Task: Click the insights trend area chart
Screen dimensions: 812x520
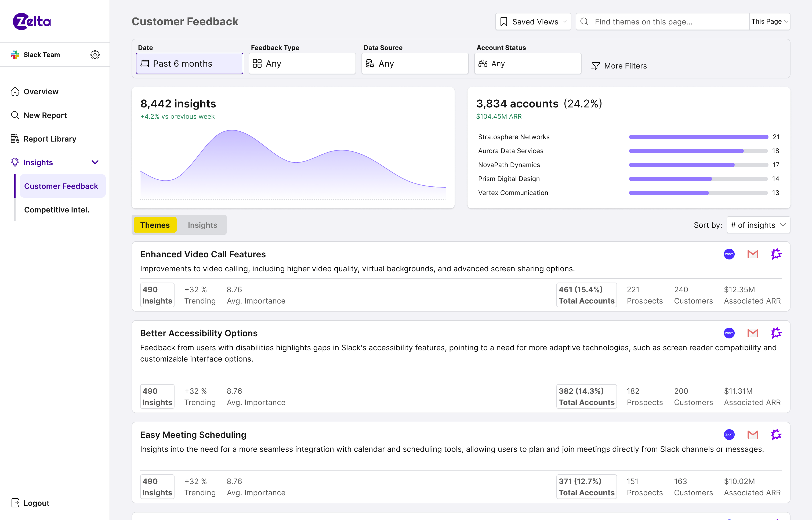Action: pyautogui.click(x=293, y=165)
